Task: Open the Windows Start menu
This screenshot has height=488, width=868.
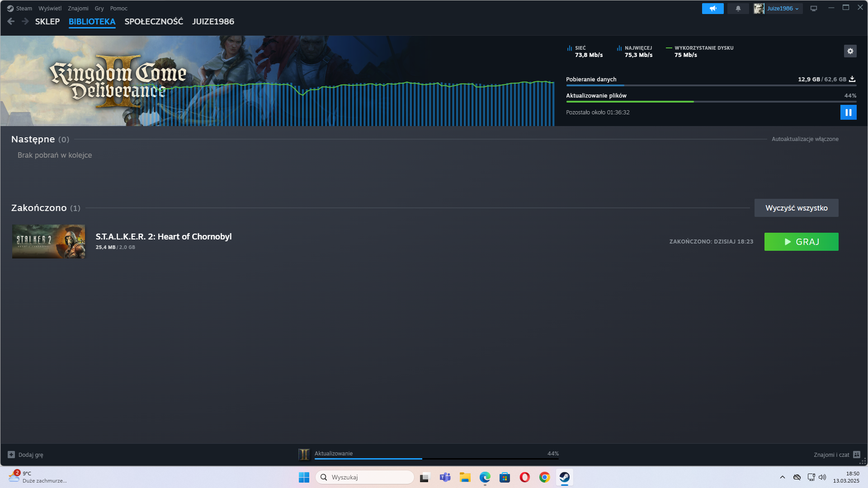Action: 304,477
